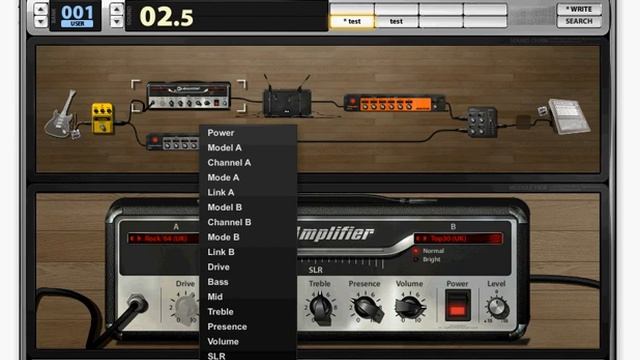The width and height of the screenshot is (640, 360).
Task: Click the amplifier Drive knob
Action: pyautogui.click(x=186, y=307)
